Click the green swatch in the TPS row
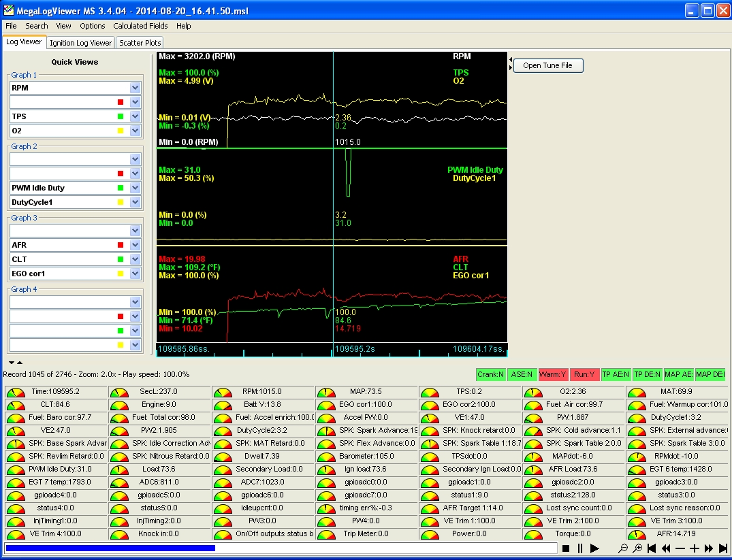Screen dimensions: 732x560 pyautogui.click(x=121, y=116)
